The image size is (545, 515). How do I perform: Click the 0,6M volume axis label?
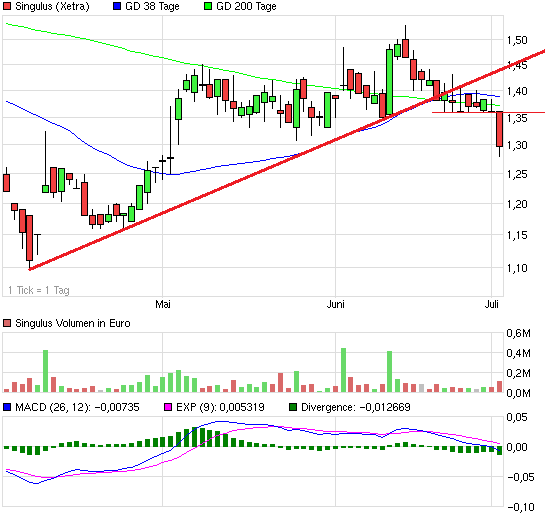click(518, 333)
